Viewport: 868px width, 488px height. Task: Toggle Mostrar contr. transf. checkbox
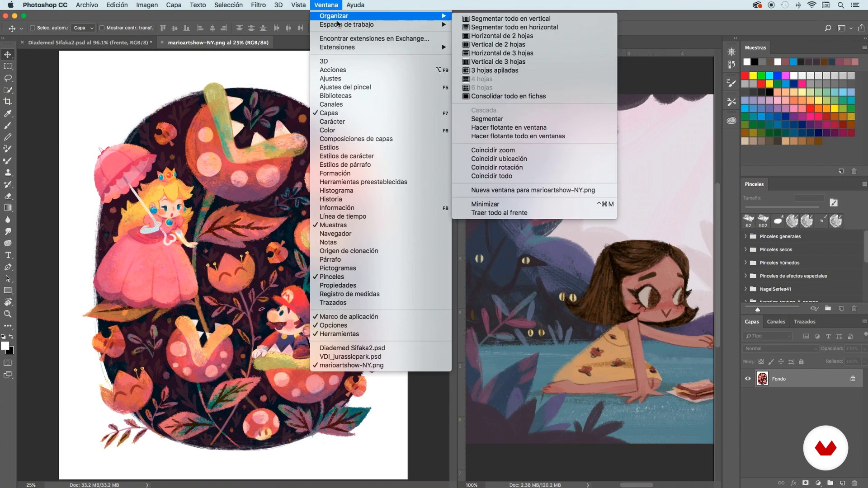pos(102,28)
